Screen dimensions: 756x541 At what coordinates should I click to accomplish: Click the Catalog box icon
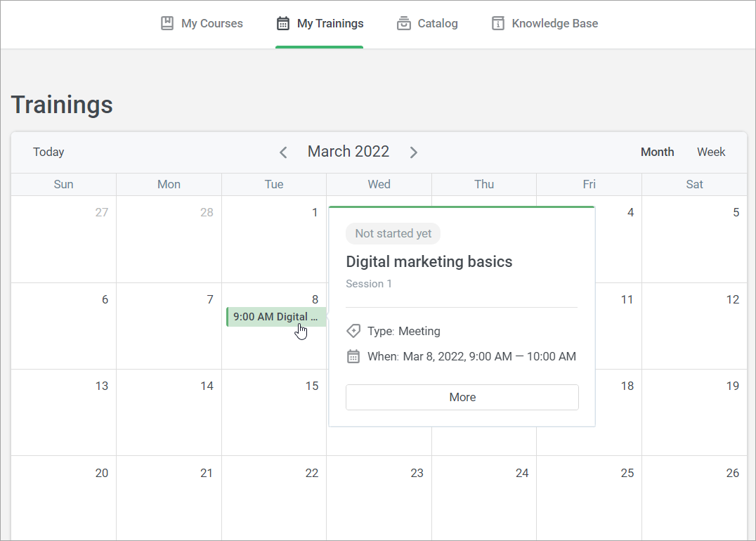coord(403,23)
